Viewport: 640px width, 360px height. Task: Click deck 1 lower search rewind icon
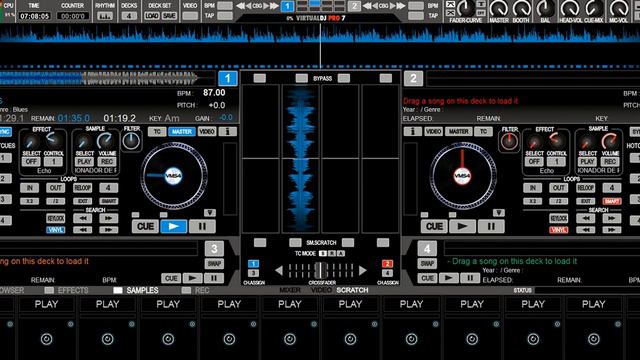83,230
